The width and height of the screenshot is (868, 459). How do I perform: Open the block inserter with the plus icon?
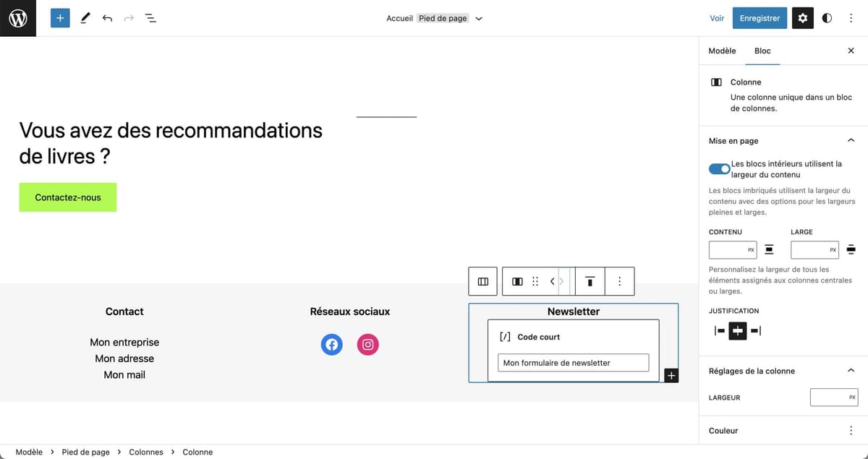(x=60, y=17)
